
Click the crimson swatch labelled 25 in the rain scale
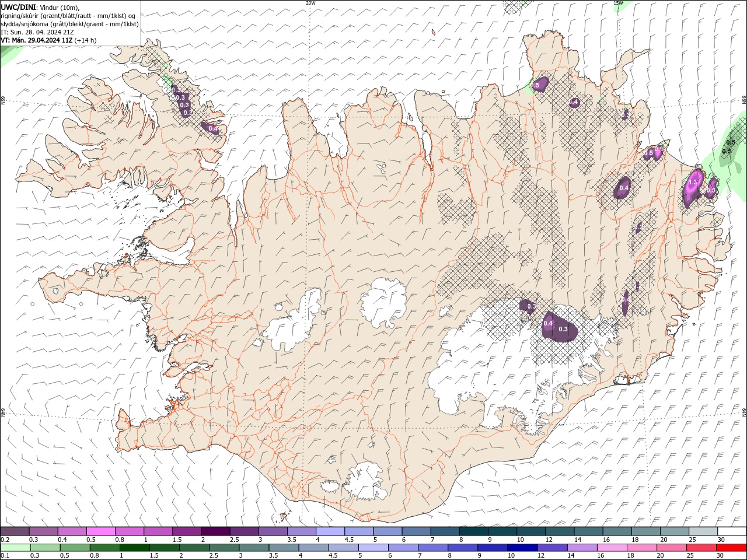701,548
